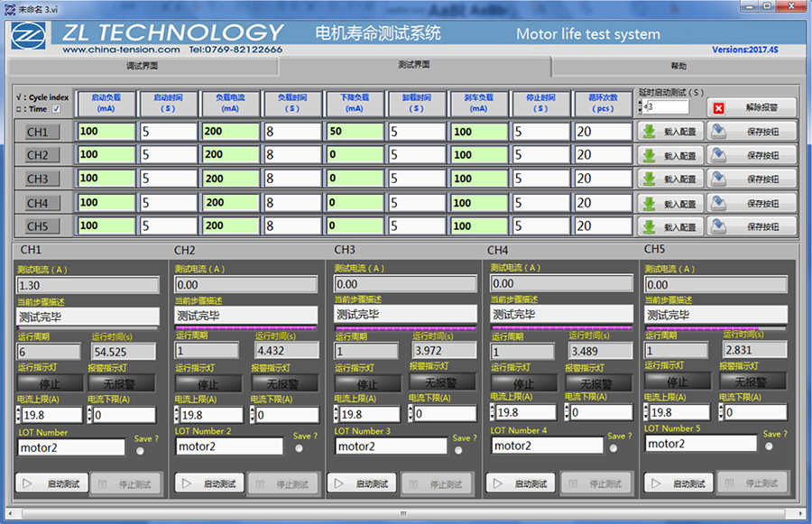Screen dimensions: 812x524
Task: Load configuration for CH3 row
Action: 670,179
